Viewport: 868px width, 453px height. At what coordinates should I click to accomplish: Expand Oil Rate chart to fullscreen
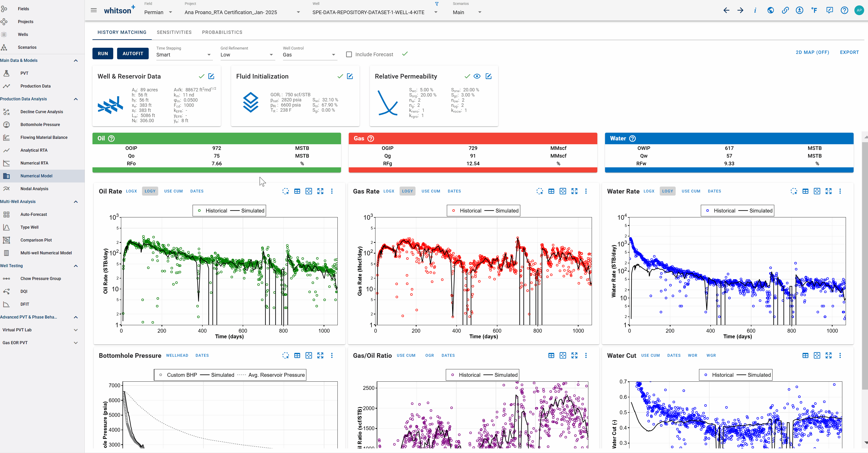point(320,191)
